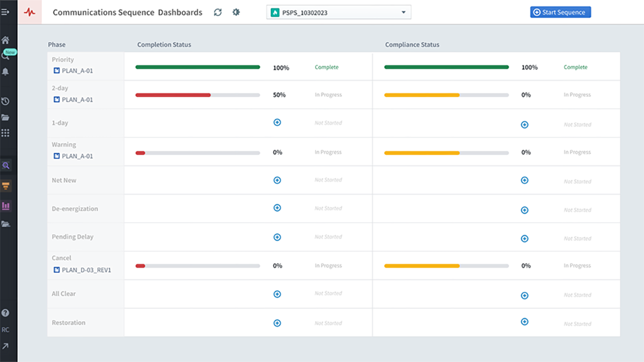Add compliance status for Net New phase
This screenshot has height=362, width=644.
525,180
